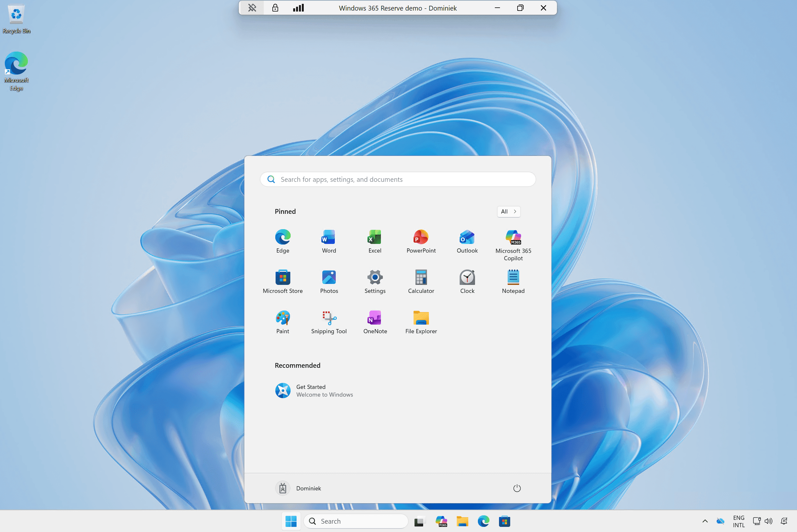Expand the All apps list
The height and width of the screenshot is (532, 797).
(508, 211)
